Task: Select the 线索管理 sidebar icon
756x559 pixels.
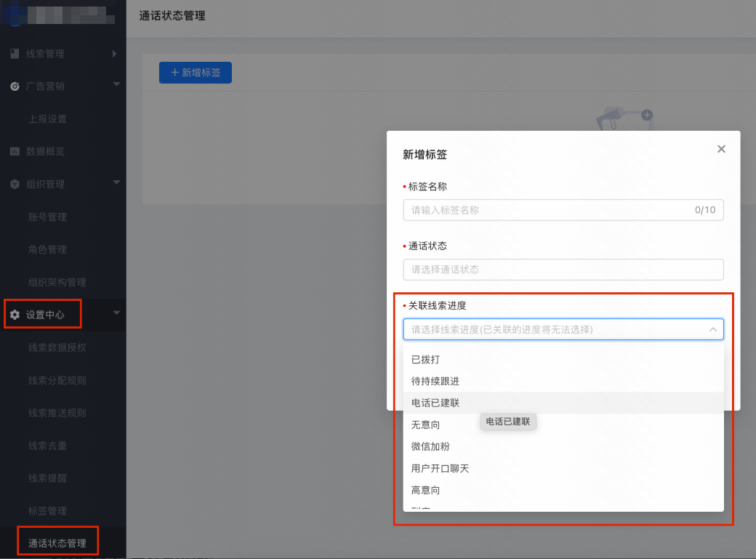Action: (16, 53)
